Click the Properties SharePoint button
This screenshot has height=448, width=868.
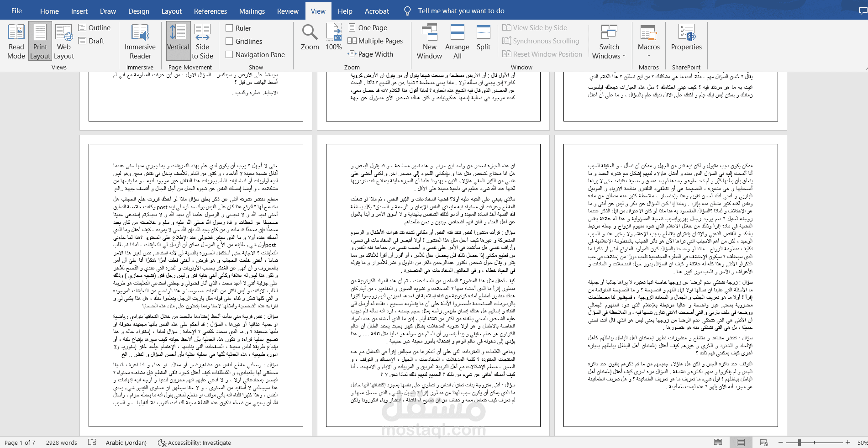[686, 37]
